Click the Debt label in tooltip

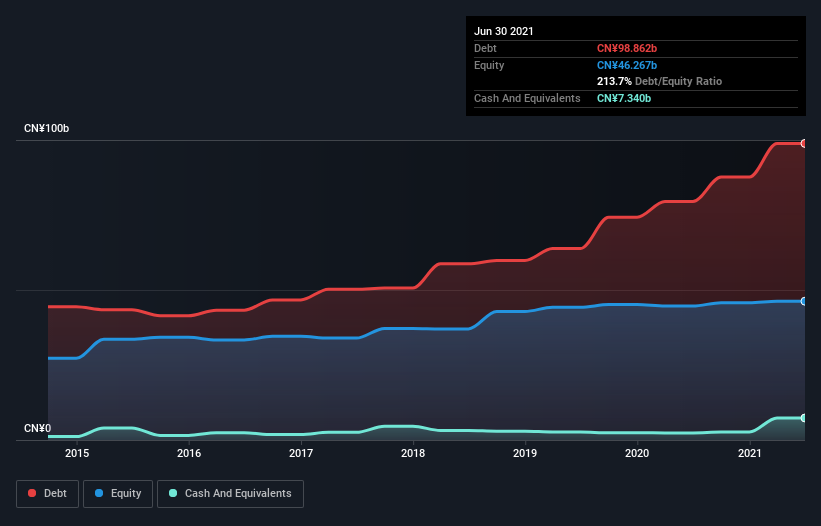[485, 48]
